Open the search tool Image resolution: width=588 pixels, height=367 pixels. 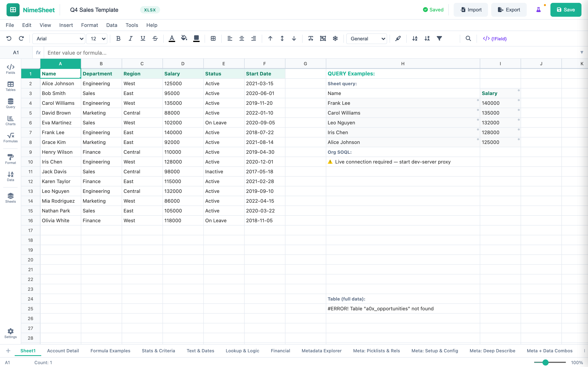[468, 38]
